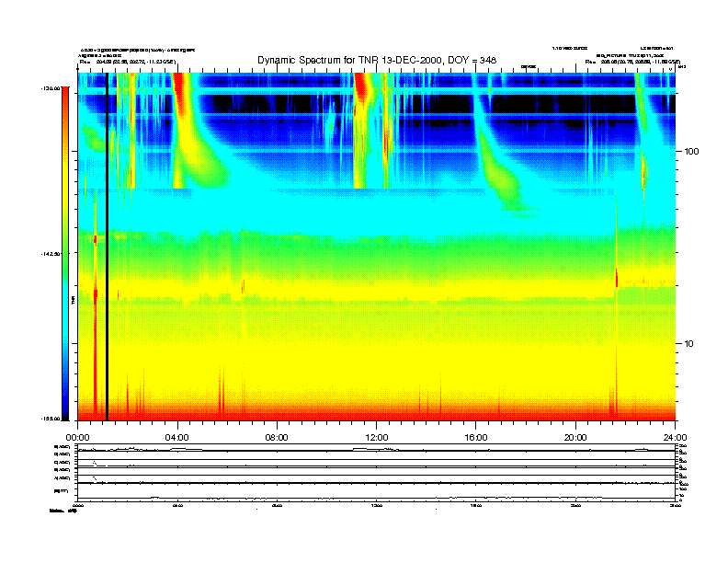Click the -142.50 color scale label
Screen dimensions: 728x563
click(x=51, y=254)
